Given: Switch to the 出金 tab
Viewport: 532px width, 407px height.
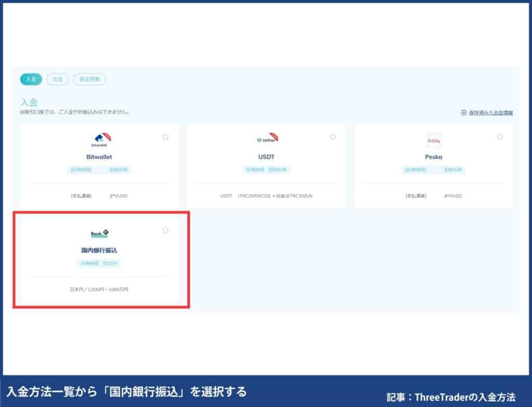Looking at the screenshot, I should [x=58, y=79].
